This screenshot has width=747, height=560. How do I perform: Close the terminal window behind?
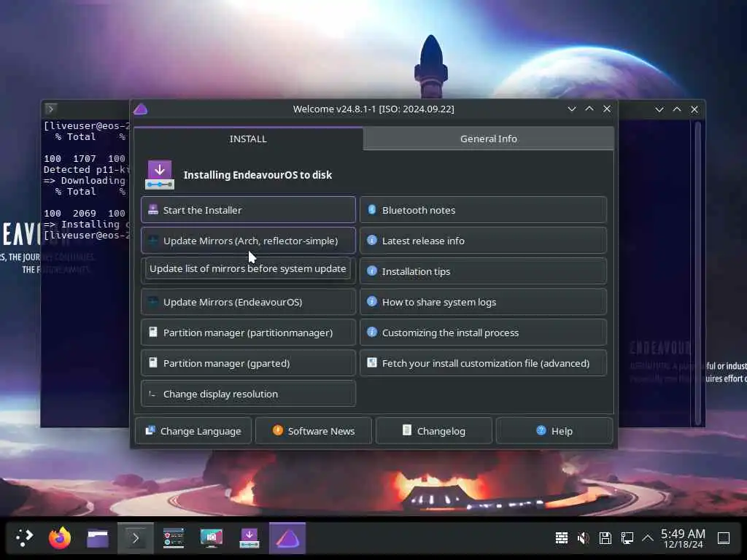pyautogui.click(x=694, y=109)
